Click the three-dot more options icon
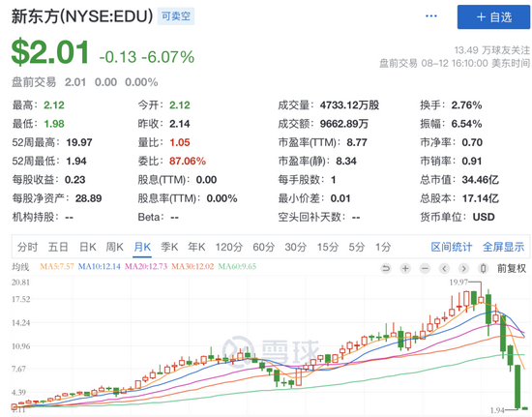This screenshot has width=532, height=417. (430, 15)
